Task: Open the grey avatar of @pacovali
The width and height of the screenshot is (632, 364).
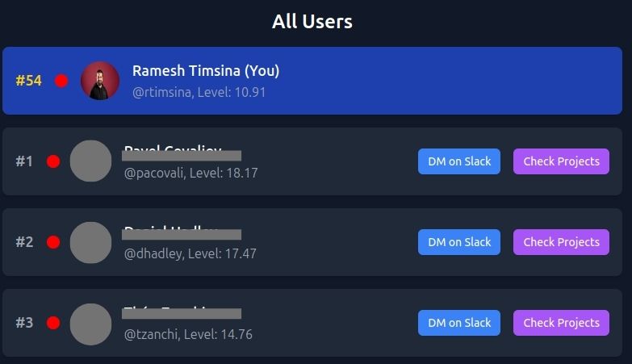Action: coord(90,161)
